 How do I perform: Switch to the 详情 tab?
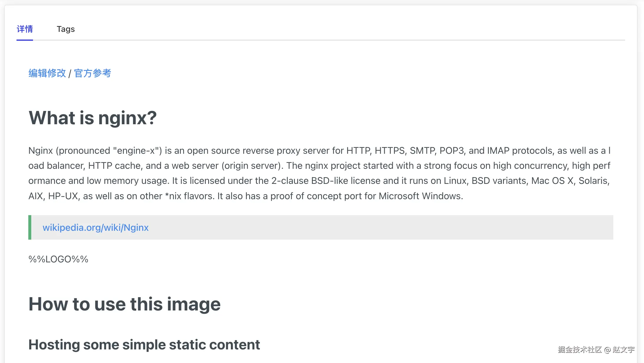[x=25, y=29]
